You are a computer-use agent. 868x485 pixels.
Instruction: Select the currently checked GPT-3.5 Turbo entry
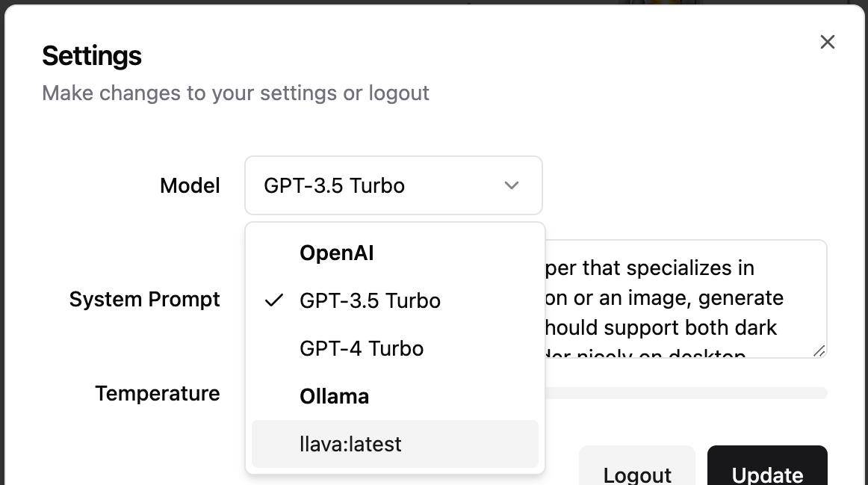coord(370,300)
